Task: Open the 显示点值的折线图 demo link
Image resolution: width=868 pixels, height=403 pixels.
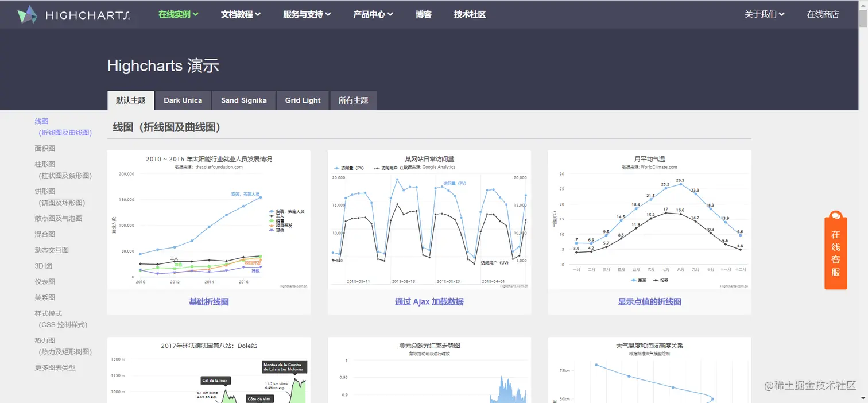Action: point(650,302)
